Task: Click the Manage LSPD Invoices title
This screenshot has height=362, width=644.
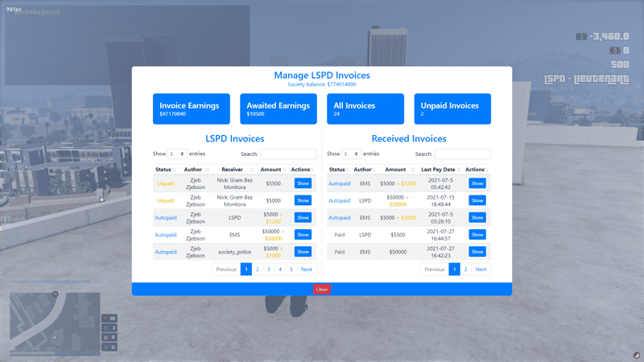Action: point(322,75)
